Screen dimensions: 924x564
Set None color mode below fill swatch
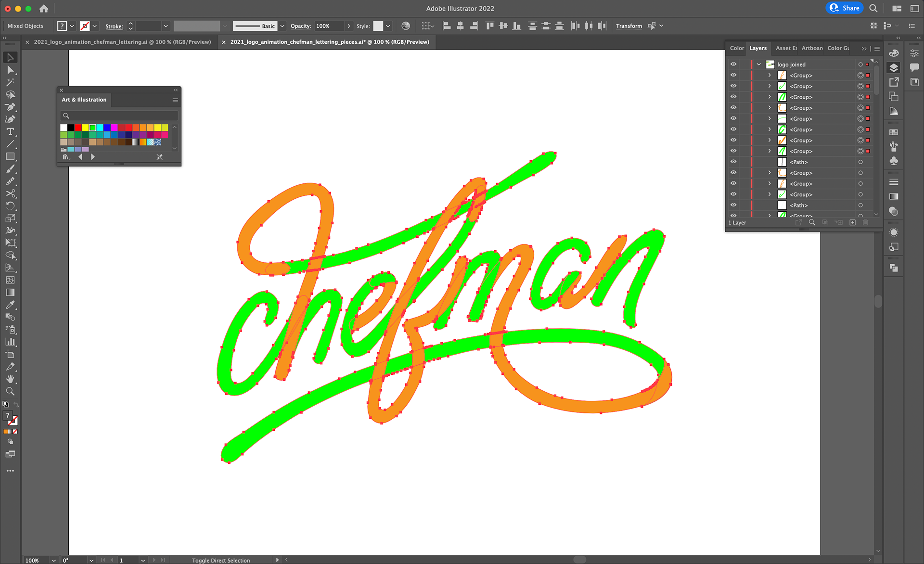15,432
